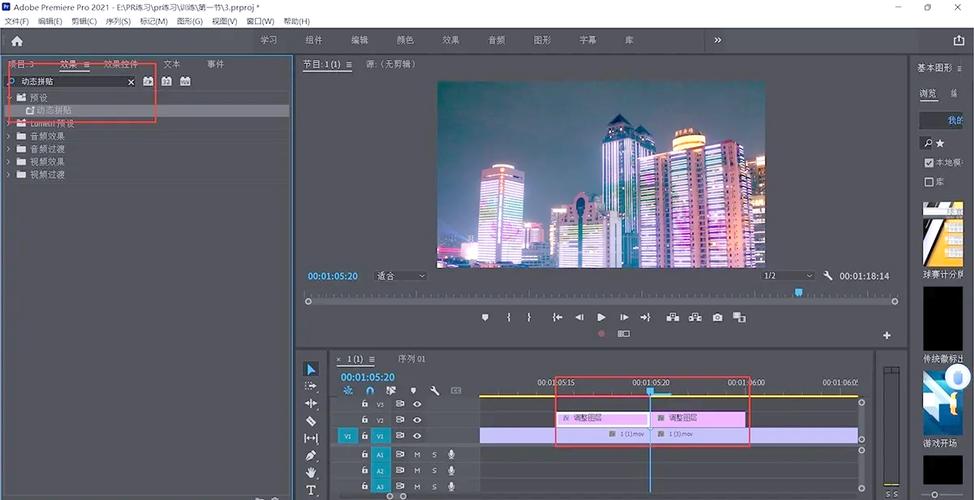Step back one frame
The height and width of the screenshot is (500, 974).
(x=579, y=317)
